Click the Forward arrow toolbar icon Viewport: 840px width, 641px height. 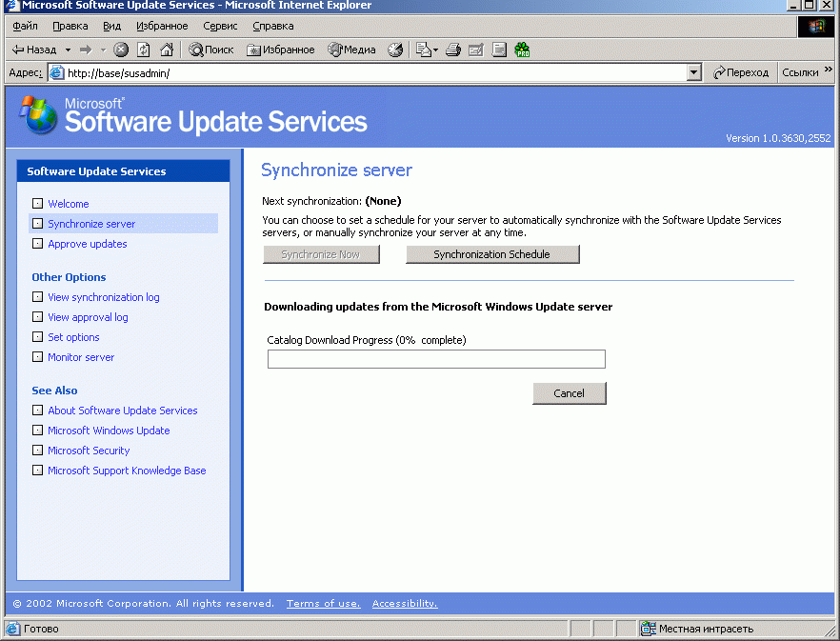pos(86,50)
